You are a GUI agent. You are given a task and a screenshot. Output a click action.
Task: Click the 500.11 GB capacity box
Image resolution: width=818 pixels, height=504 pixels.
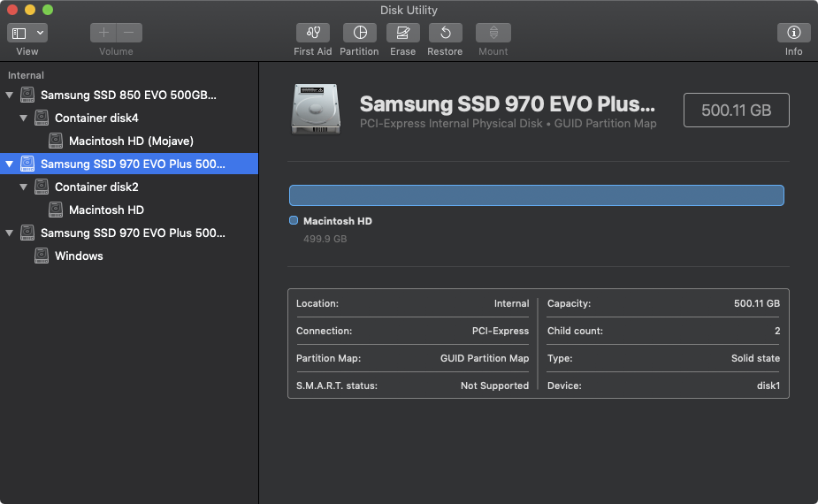click(736, 111)
